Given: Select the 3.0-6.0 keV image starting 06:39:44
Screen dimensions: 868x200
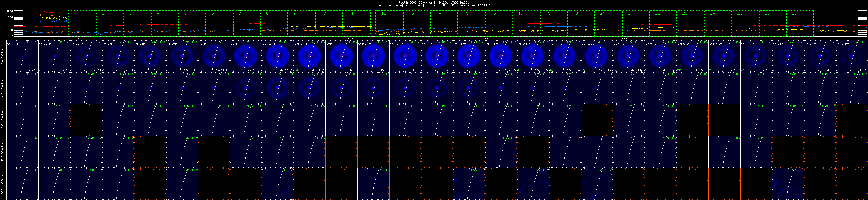Looking at the screenshot, I should 182,56.
